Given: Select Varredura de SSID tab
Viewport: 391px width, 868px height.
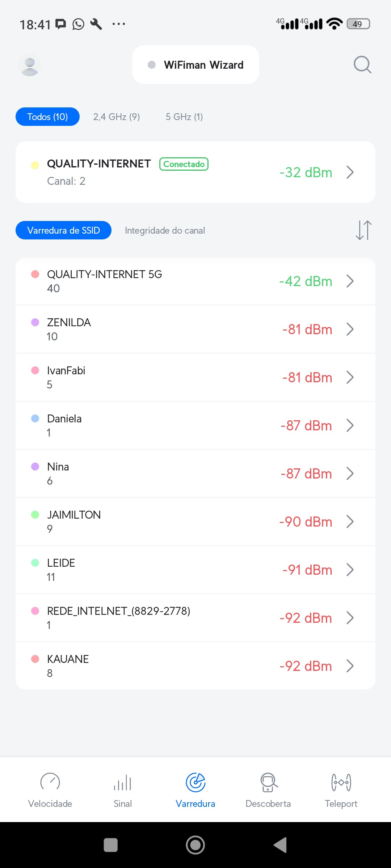Looking at the screenshot, I should (x=63, y=230).
